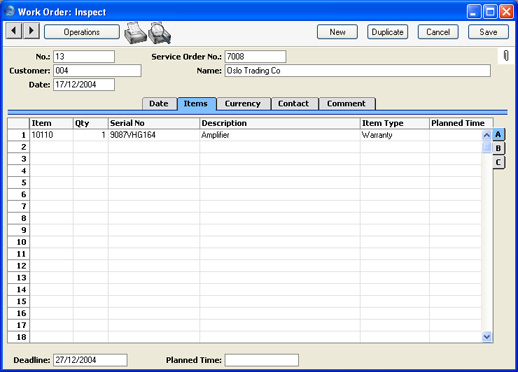Screen dimensions: 518x372
Task: Click the bottom Planned Time field
Action: (x=262, y=360)
